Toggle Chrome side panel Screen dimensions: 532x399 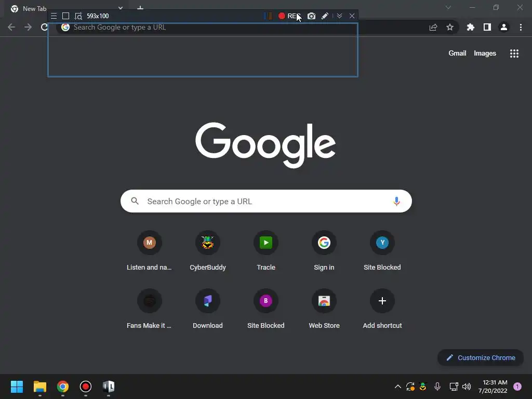(487, 27)
